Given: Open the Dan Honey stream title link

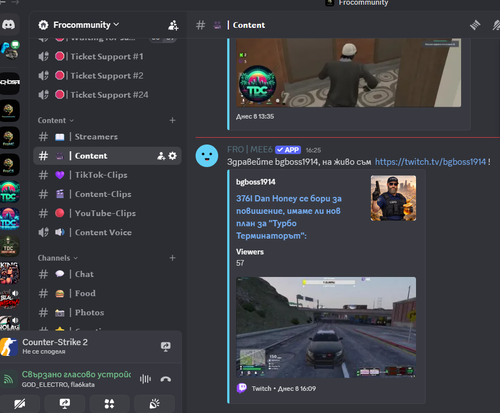Looking at the screenshot, I should pyautogui.click(x=289, y=217).
